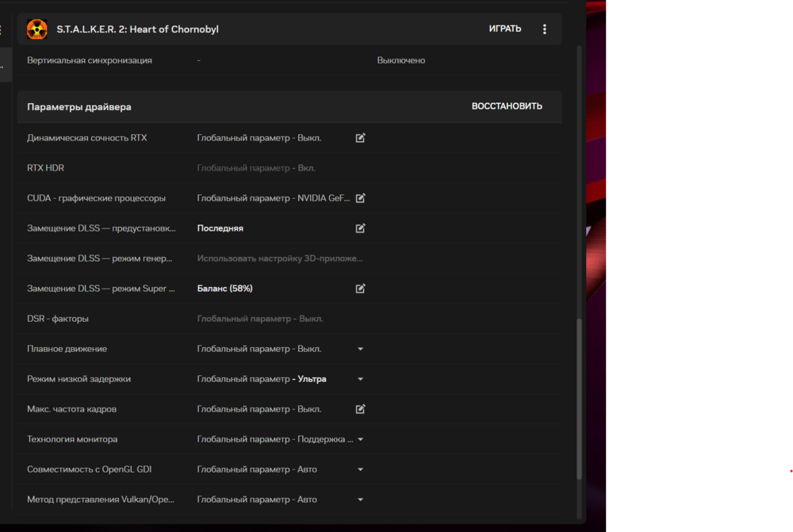793x532 pixels.
Task: Expand the Метод представления Vulkan/OpenGL dropdown
Action: 360,499
